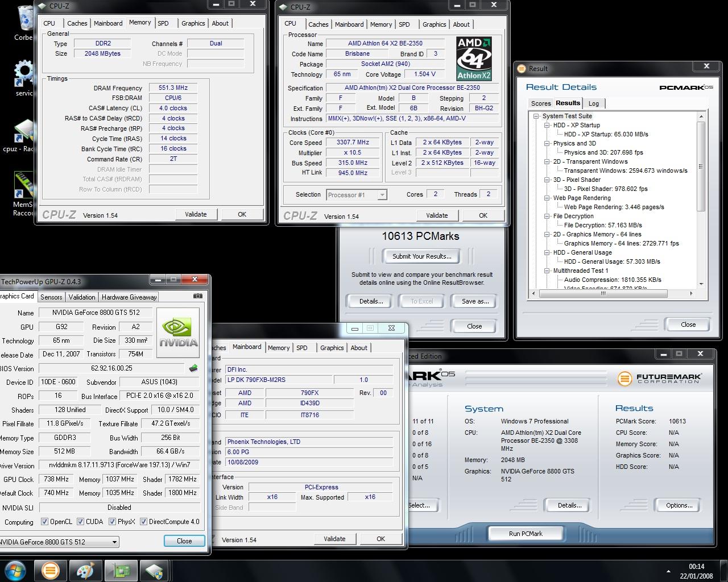Toggle the OpenCL checkbox
The width and height of the screenshot is (728, 582).
(x=45, y=521)
